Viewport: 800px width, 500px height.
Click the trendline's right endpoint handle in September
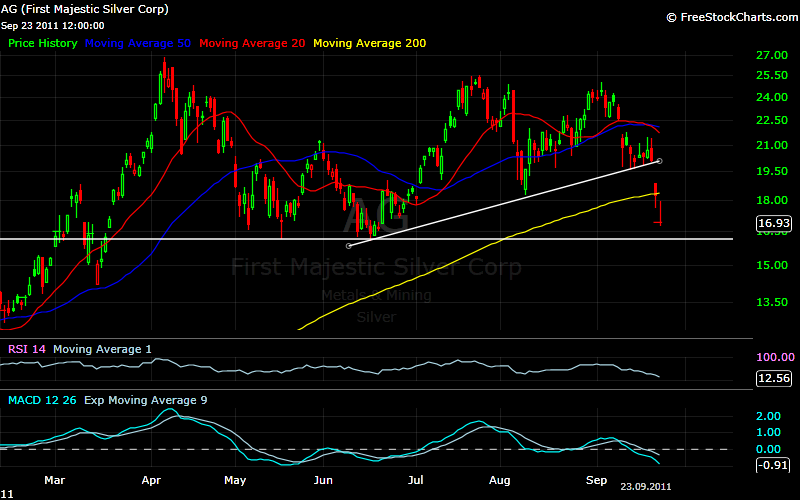click(x=658, y=161)
